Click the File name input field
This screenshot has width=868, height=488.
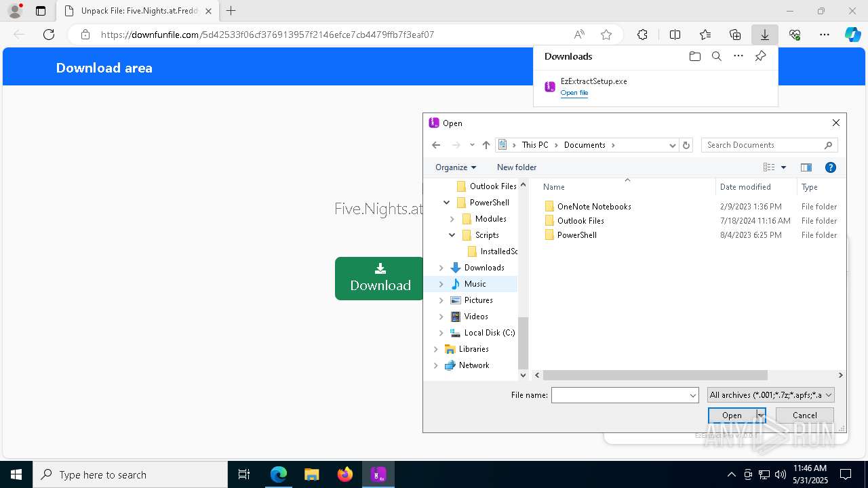pyautogui.click(x=619, y=395)
